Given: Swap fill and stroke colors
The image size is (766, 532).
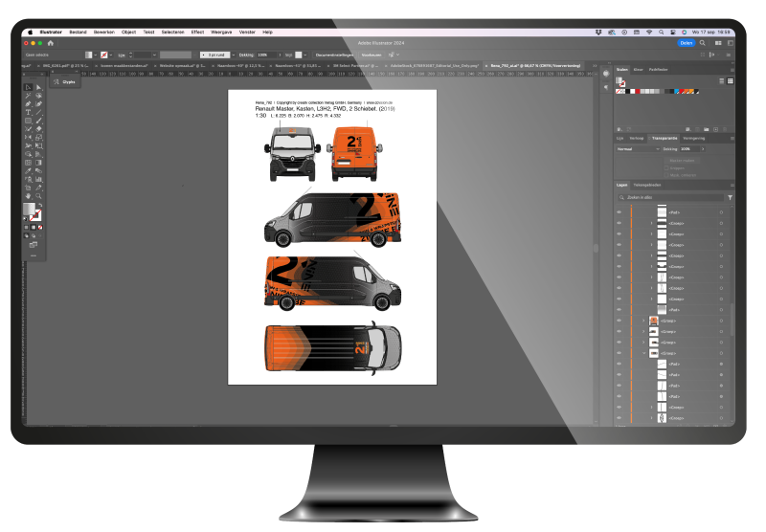Looking at the screenshot, I should click(x=40, y=205).
